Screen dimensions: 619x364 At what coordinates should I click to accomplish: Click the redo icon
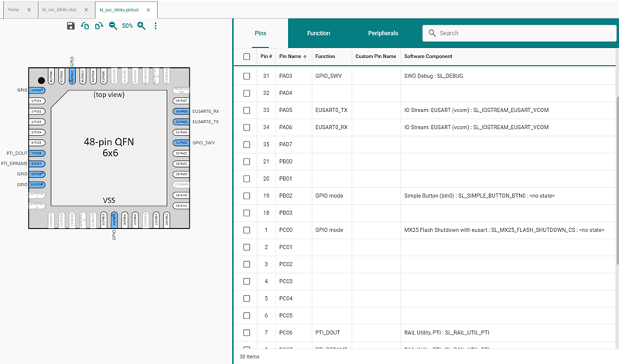coord(98,26)
